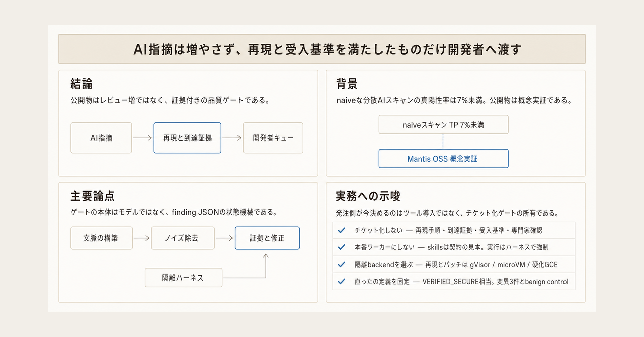The width and height of the screenshot is (644, 337).
Task: Click the '主要論点' heading
Action: (93, 196)
